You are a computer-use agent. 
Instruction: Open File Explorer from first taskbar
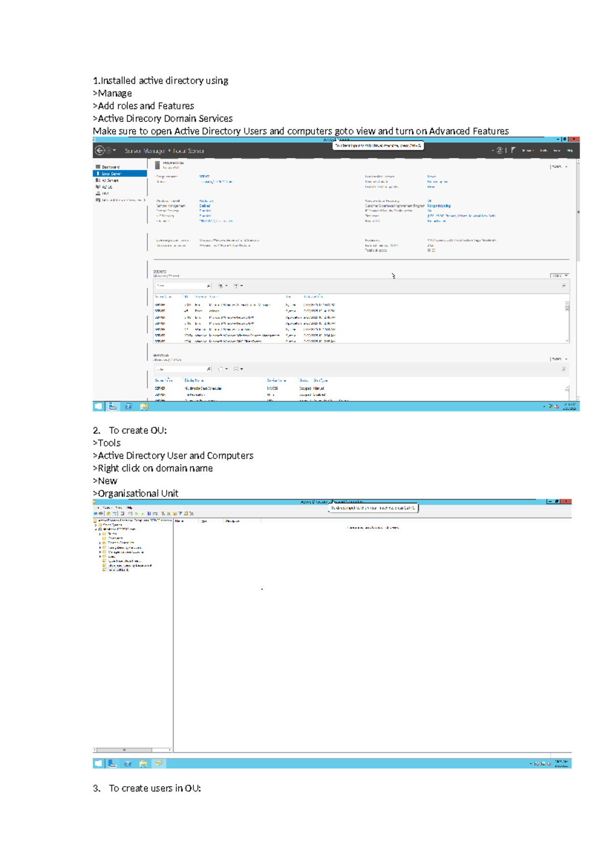tap(144, 406)
